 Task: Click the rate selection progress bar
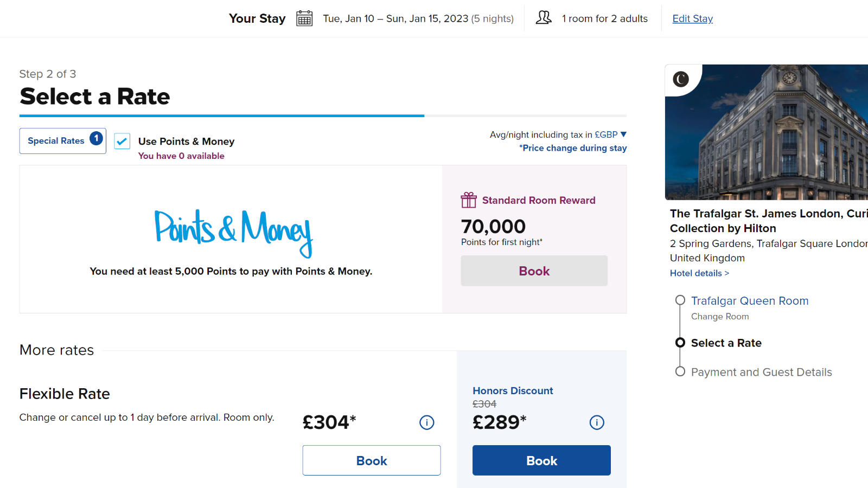pyautogui.click(x=323, y=115)
